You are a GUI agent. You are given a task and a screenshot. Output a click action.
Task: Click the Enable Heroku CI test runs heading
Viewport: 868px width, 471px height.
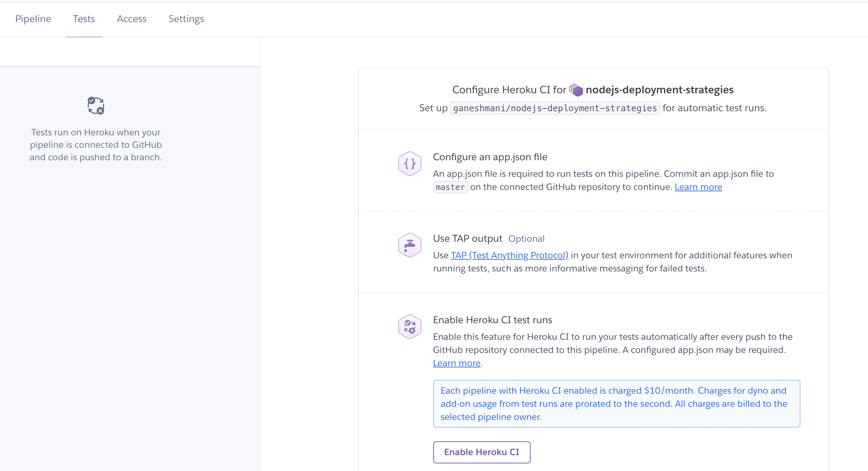492,320
